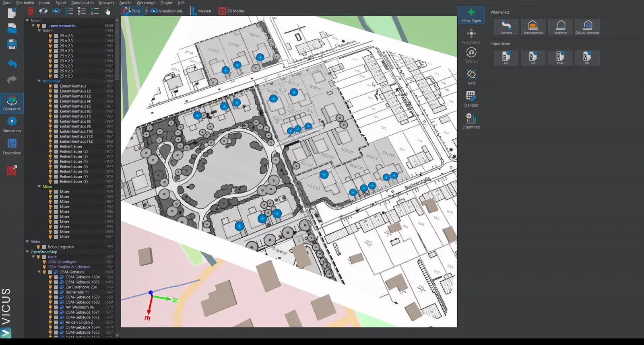Screen dimensions: 644x345
Task: Open the Standort location tool
Action: coord(471,99)
